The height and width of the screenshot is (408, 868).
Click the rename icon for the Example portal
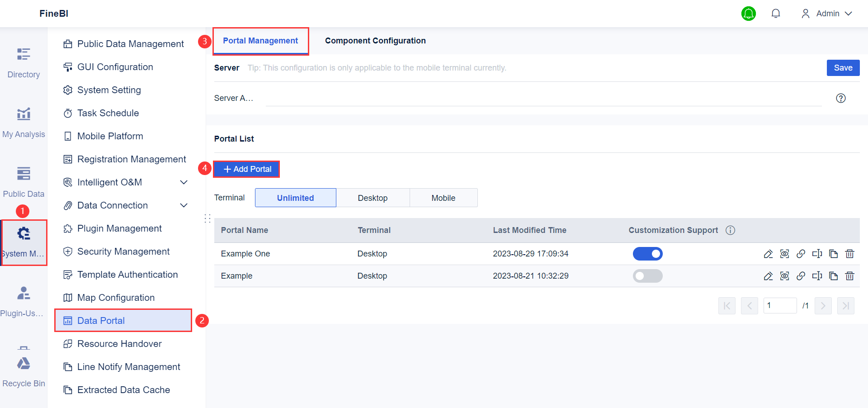(817, 276)
